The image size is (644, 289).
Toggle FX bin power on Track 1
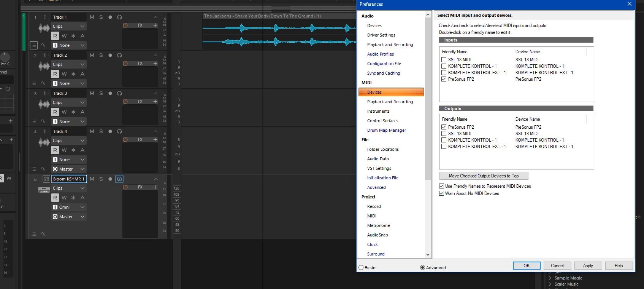pos(125,26)
